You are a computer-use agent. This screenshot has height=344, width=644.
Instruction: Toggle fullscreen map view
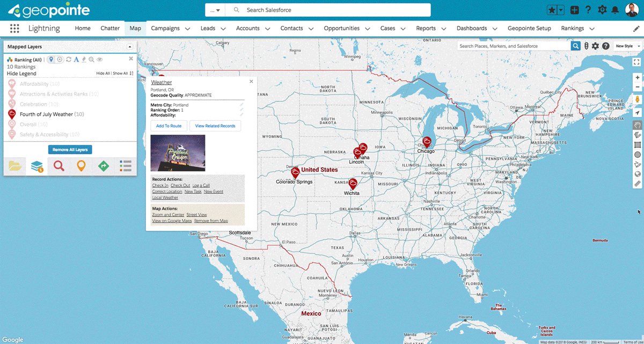(x=637, y=62)
